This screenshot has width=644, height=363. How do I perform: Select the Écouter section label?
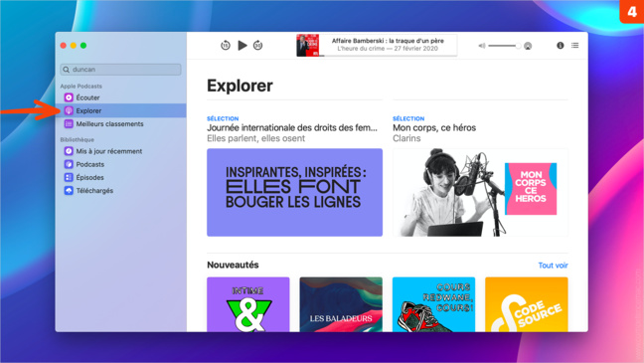pos(87,97)
